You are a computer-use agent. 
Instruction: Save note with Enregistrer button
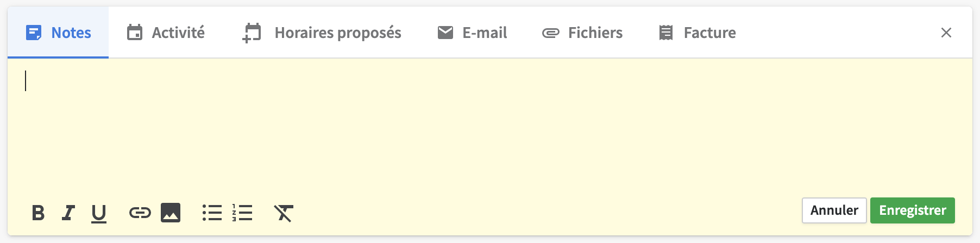pos(912,210)
